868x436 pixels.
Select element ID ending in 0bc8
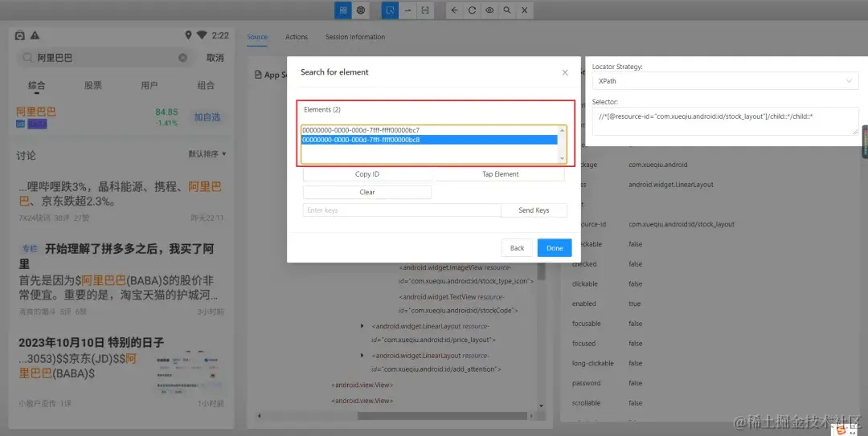pos(429,140)
